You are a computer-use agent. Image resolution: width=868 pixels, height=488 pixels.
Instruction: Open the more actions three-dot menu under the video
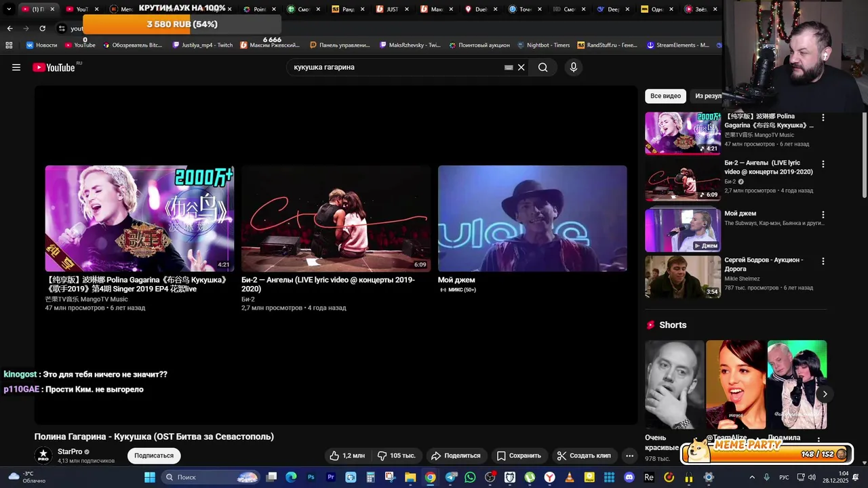click(x=629, y=455)
